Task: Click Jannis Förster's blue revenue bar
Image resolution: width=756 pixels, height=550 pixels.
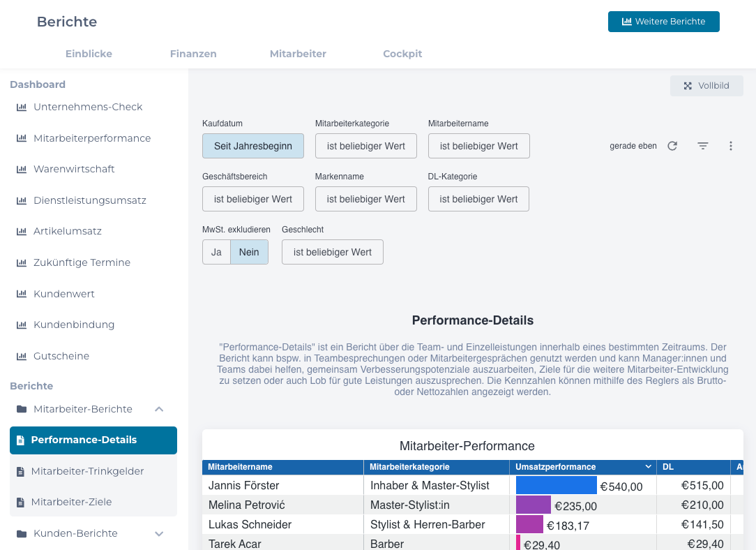Action: click(556, 485)
